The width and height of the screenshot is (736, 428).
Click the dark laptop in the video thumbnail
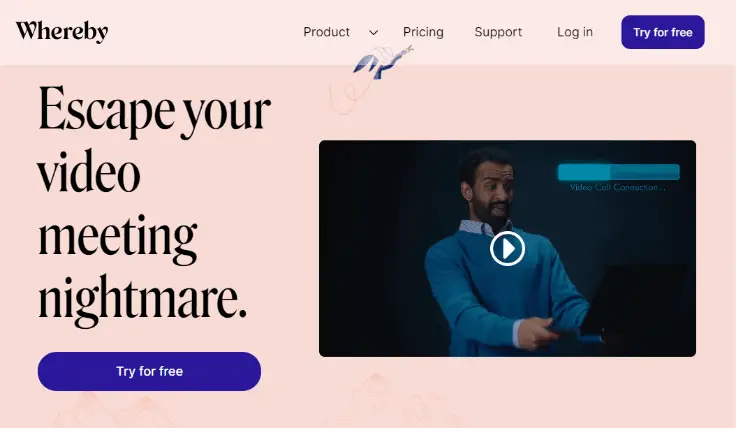click(636, 298)
